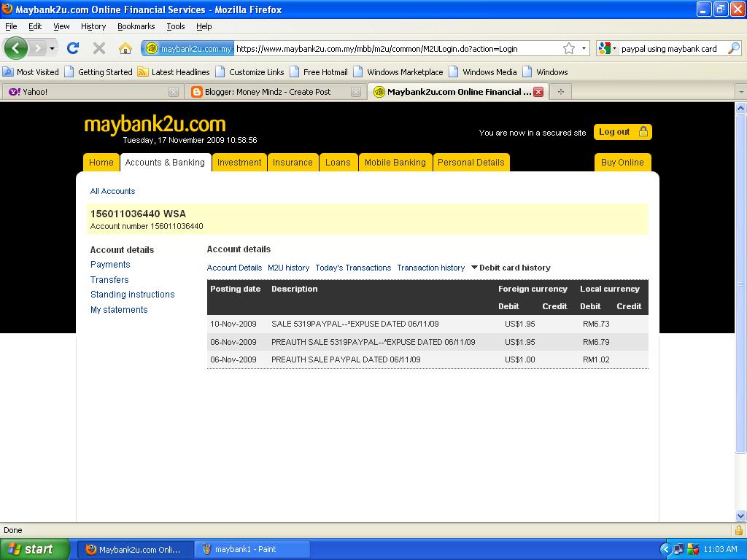
Task: Click the Maybank favicon in the address bar
Action: click(151, 48)
